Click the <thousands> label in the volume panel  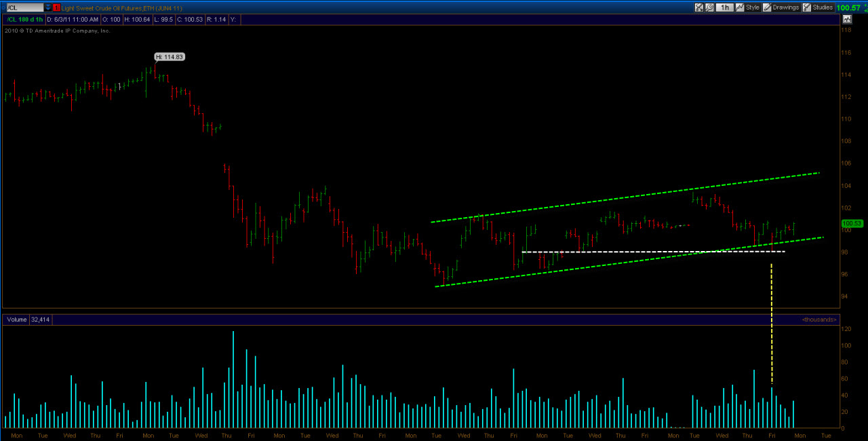(x=818, y=319)
